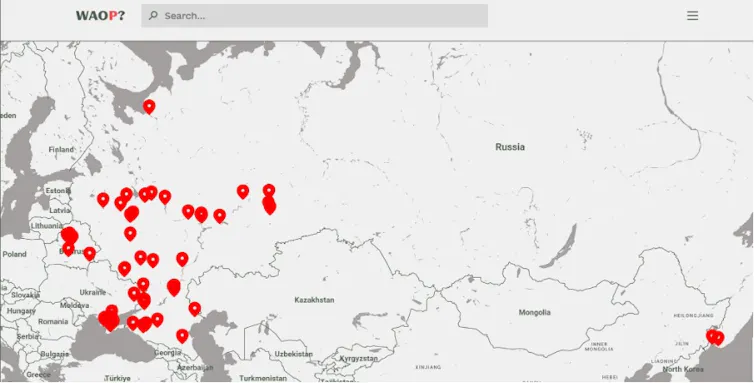Click the XINJIANG region label
Viewport: 754px width, 383px height.
428,367
